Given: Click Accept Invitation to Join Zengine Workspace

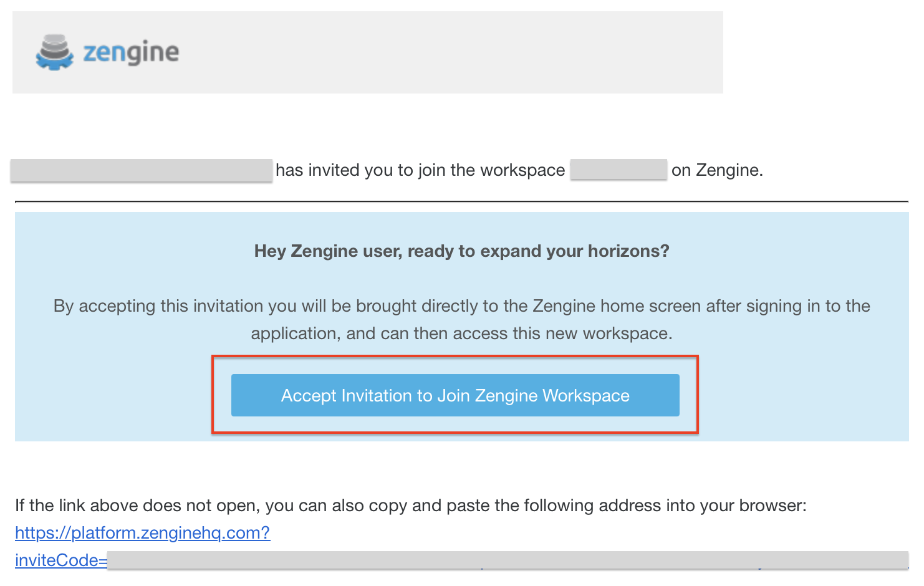Looking at the screenshot, I should (x=455, y=395).
